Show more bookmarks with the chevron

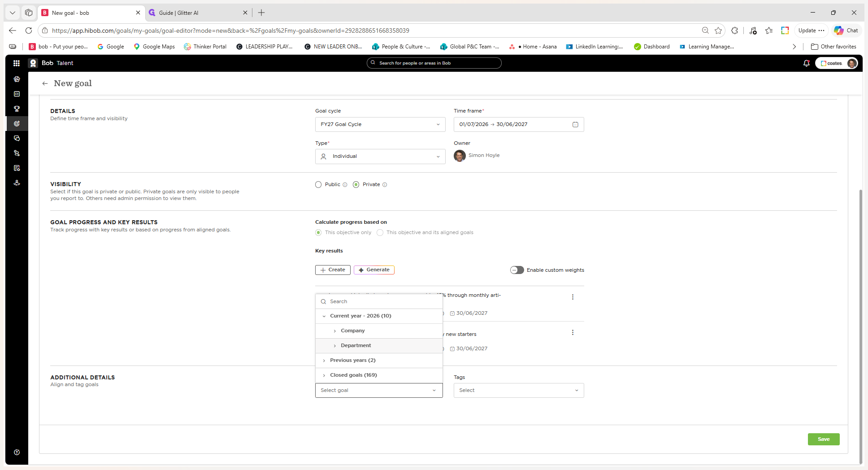point(794,47)
